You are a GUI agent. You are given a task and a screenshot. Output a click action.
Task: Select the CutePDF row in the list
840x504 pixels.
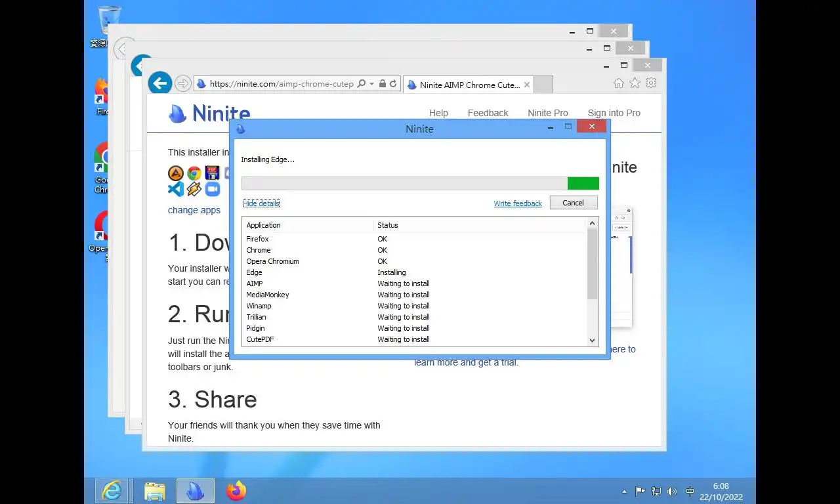tap(414, 339)
